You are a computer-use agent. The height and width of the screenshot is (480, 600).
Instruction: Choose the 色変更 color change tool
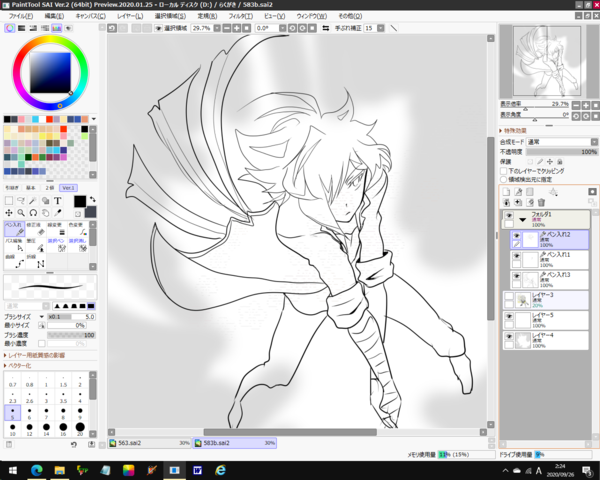point(78,229)
